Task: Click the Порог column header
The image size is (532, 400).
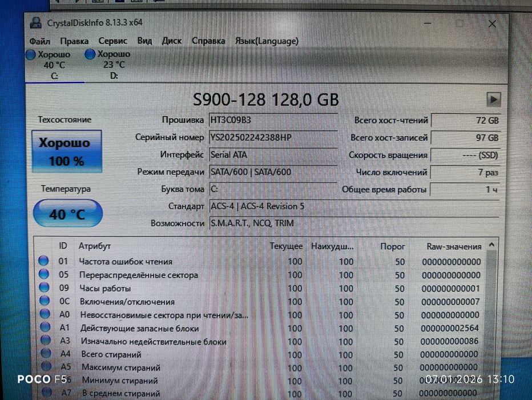Action: (x=392, y=246)
